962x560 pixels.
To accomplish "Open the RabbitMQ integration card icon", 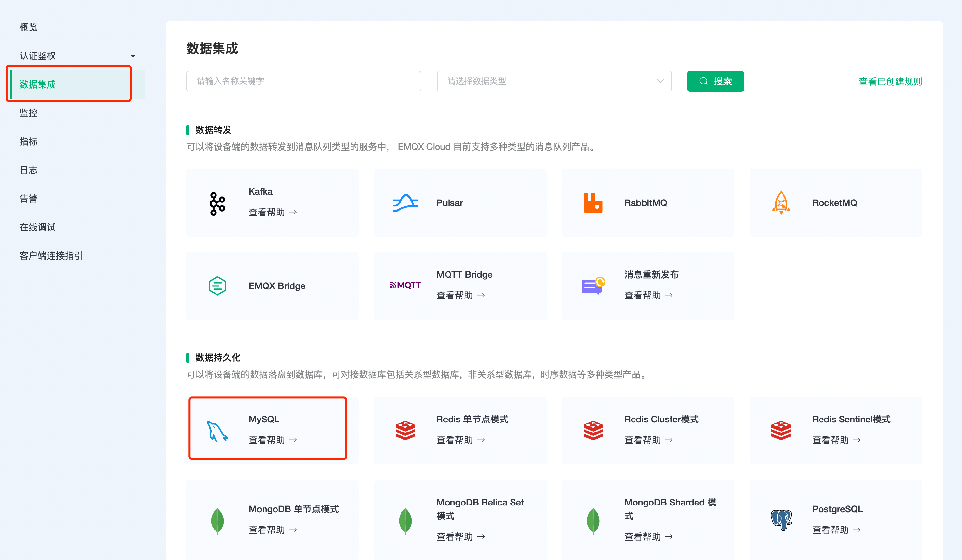I will 593,203.
